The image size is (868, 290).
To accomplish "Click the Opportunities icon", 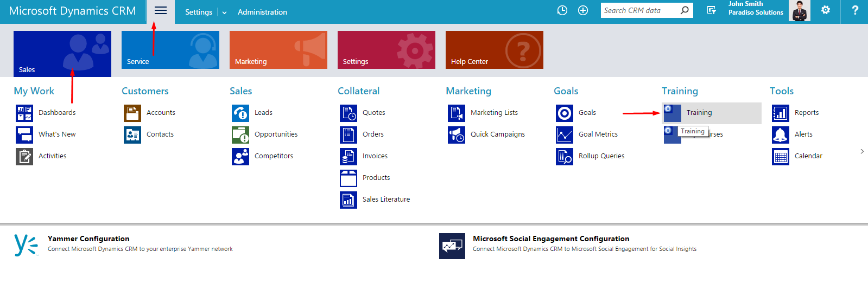I will 240,134.
